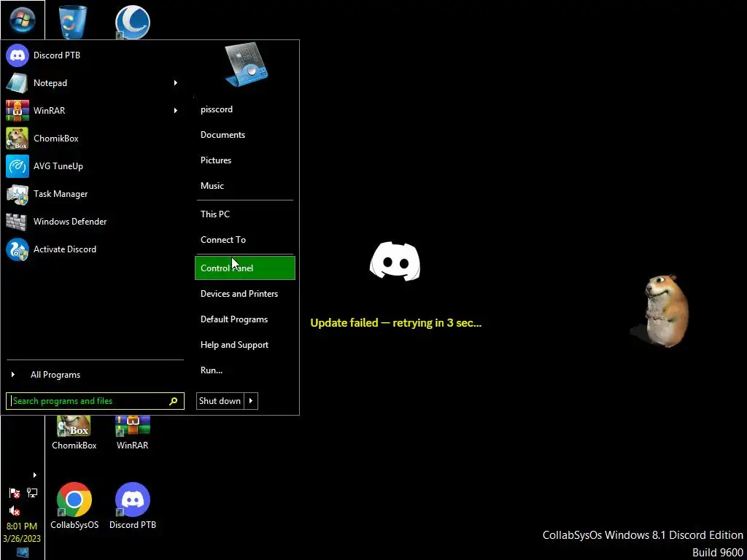This screenshot has width=747, height=560.
Task: Focus the Search programs and files box
Action: (95, 401)
